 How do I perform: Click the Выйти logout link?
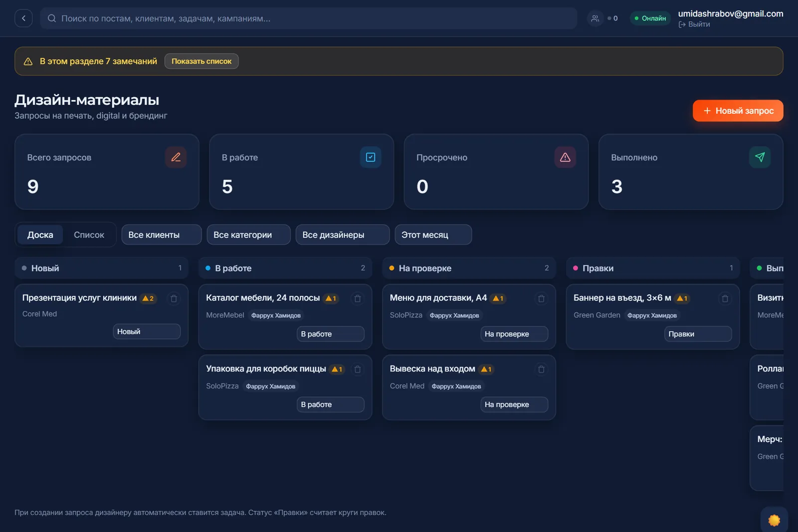click(694, 24)
